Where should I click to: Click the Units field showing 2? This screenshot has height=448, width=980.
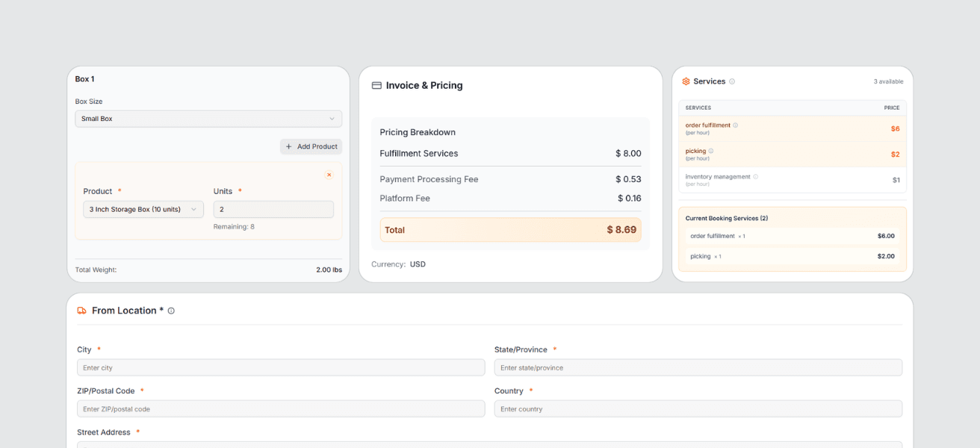(273, 209)
